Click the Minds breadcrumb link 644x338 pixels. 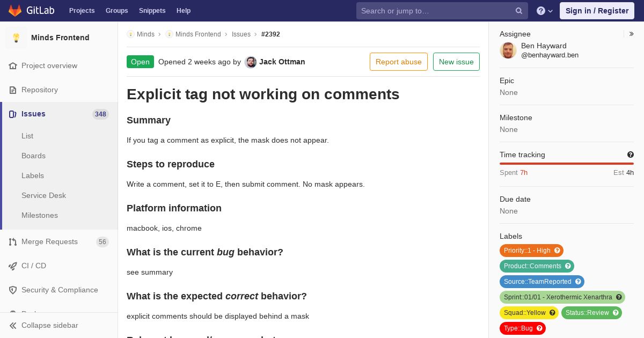145,34
